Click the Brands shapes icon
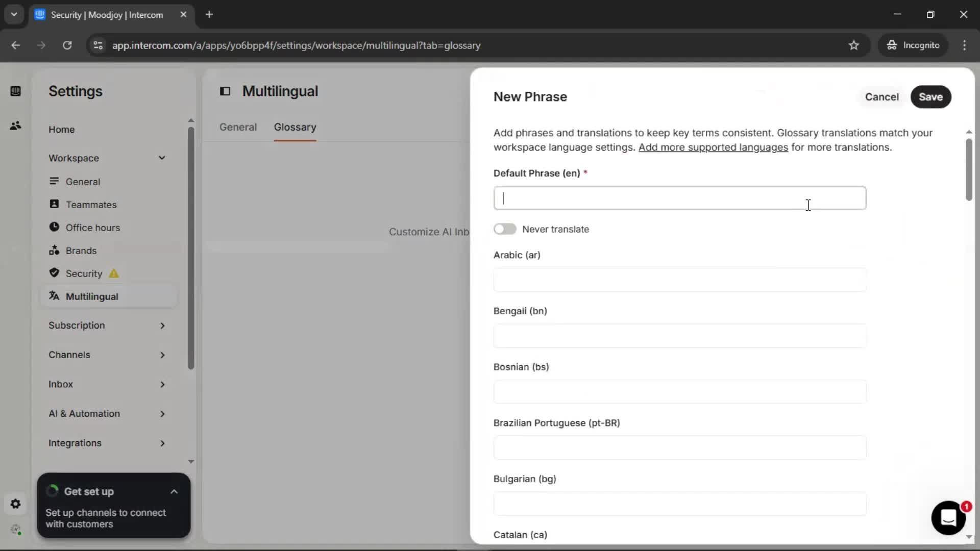980x551 pixels. coord(54,250)
